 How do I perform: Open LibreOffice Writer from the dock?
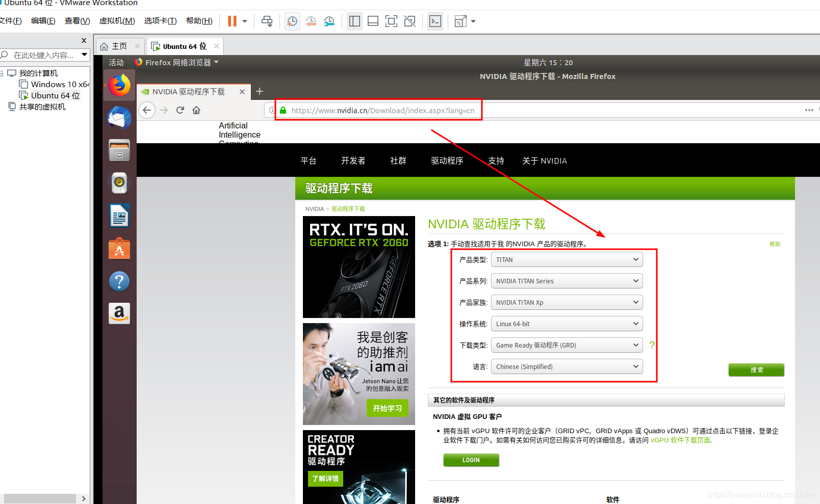[119, 216]
